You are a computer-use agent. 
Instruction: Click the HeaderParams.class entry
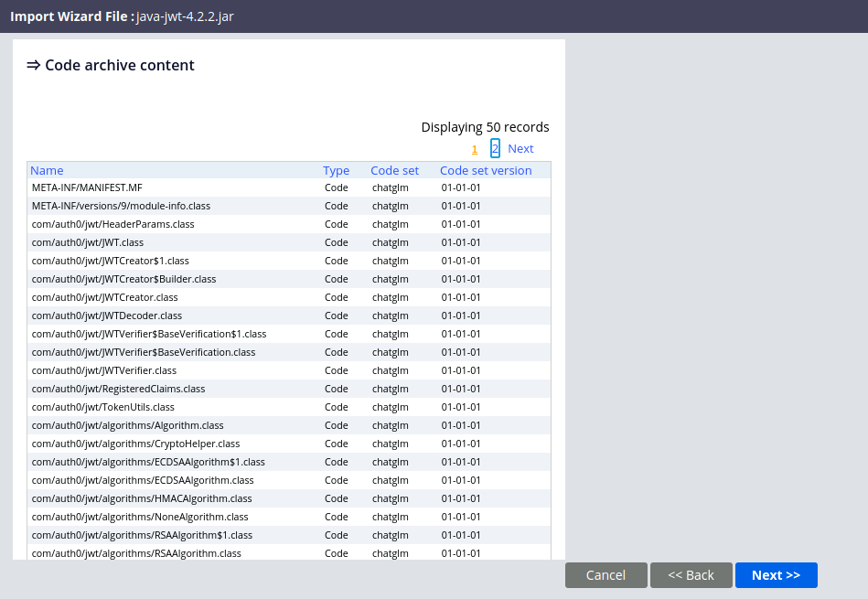[x=113, y=224]
